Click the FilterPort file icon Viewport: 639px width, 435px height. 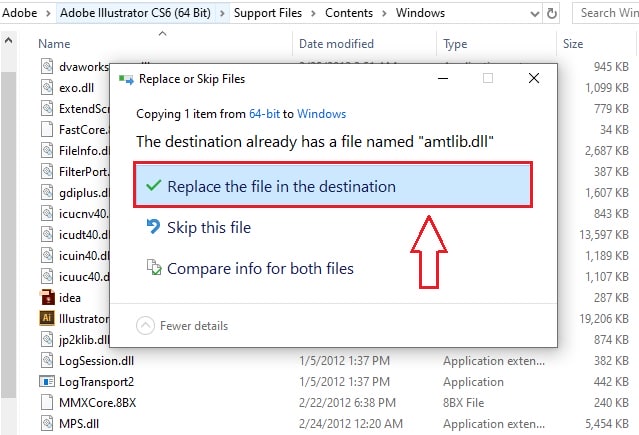[x=47, y=171]
